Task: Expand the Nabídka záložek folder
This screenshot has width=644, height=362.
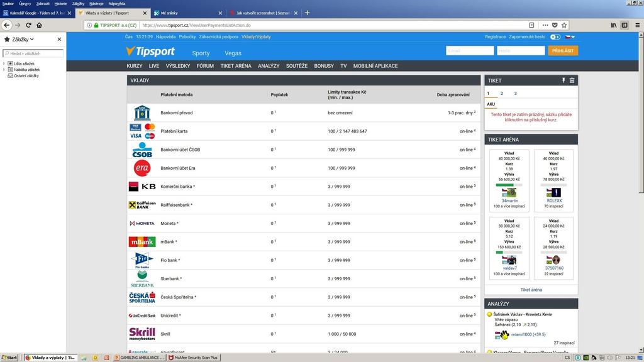Action: tap(4, 70)
